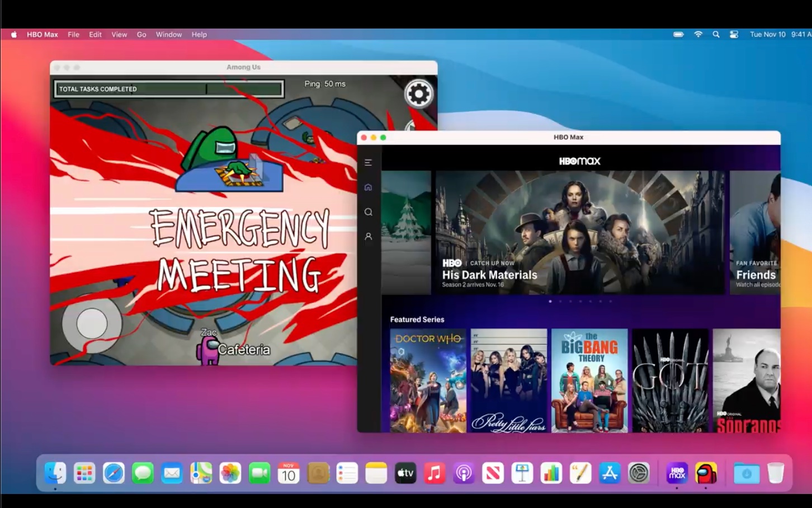812x508 pixels.
Task: Open Numbers from the dock
Action: pyautogui.click(x=551, y=473)
